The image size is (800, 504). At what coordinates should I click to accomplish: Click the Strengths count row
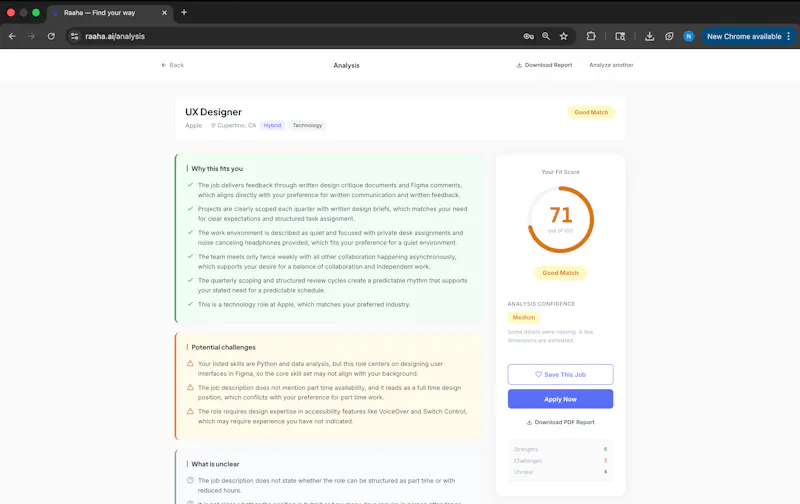(x=560, y=449)
